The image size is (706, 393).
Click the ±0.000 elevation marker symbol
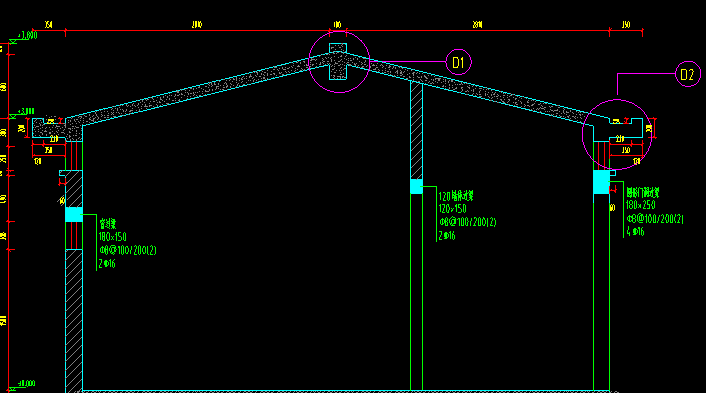pos(13,388)
